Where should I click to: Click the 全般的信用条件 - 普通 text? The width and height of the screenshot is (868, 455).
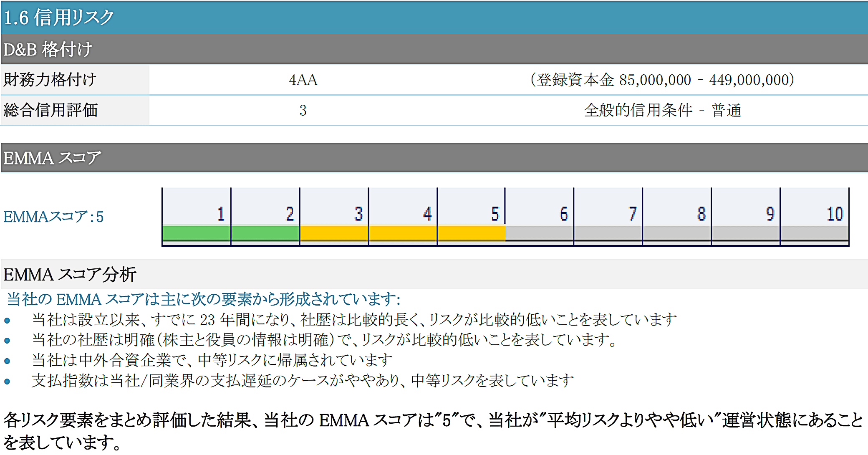[662, 111]
